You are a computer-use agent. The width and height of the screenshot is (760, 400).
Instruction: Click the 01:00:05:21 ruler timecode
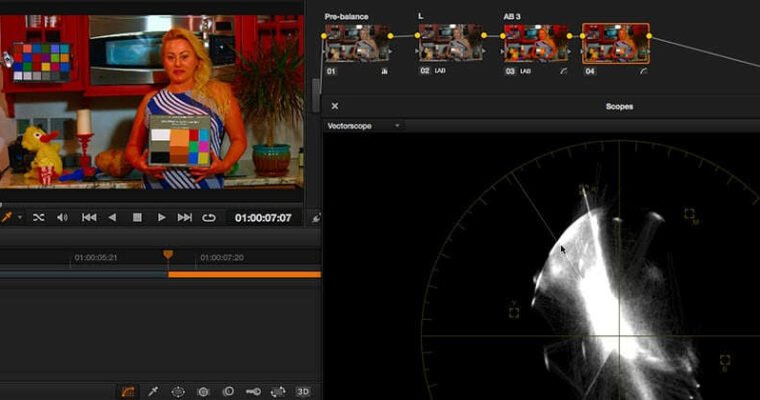coord(95,257)
